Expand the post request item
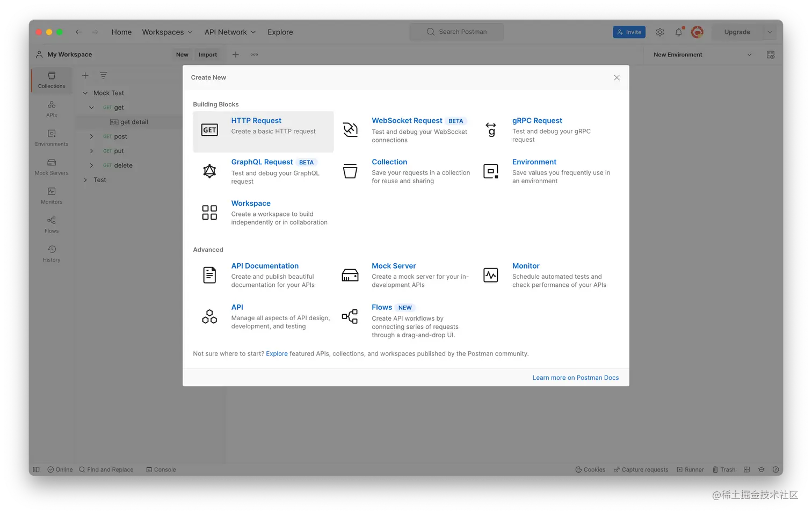This screenshot has width=812, height=514. tap(91, 136)
